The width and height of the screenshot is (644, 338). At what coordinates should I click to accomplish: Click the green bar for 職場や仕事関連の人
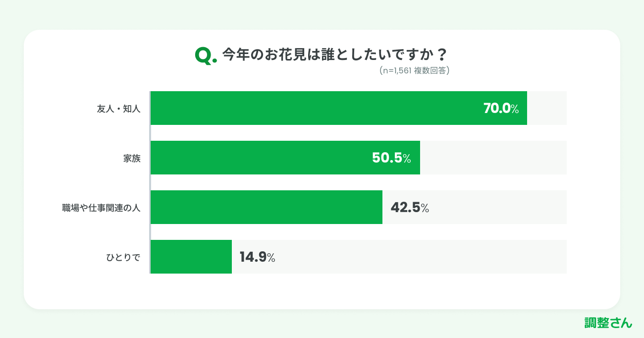coord(266,207)
